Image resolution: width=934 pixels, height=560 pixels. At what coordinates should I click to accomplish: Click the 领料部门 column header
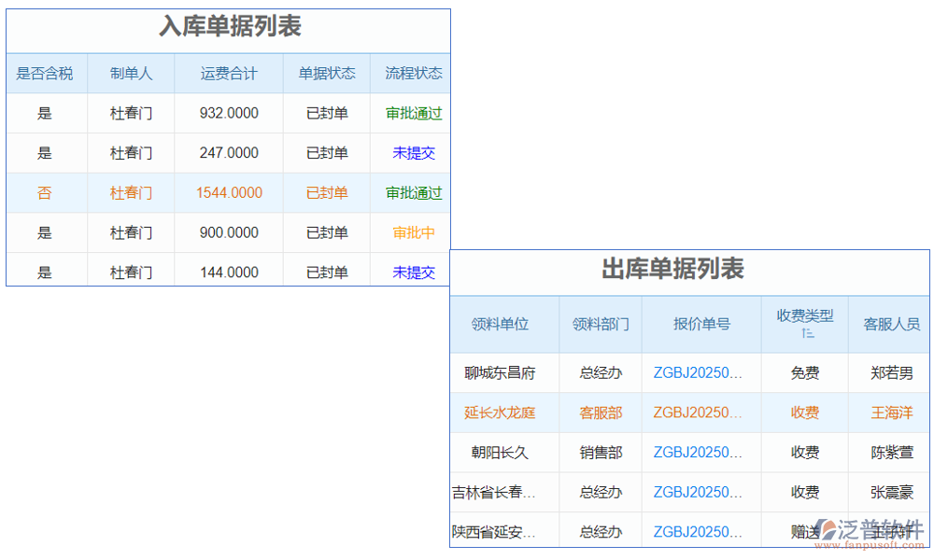[601, 324]
